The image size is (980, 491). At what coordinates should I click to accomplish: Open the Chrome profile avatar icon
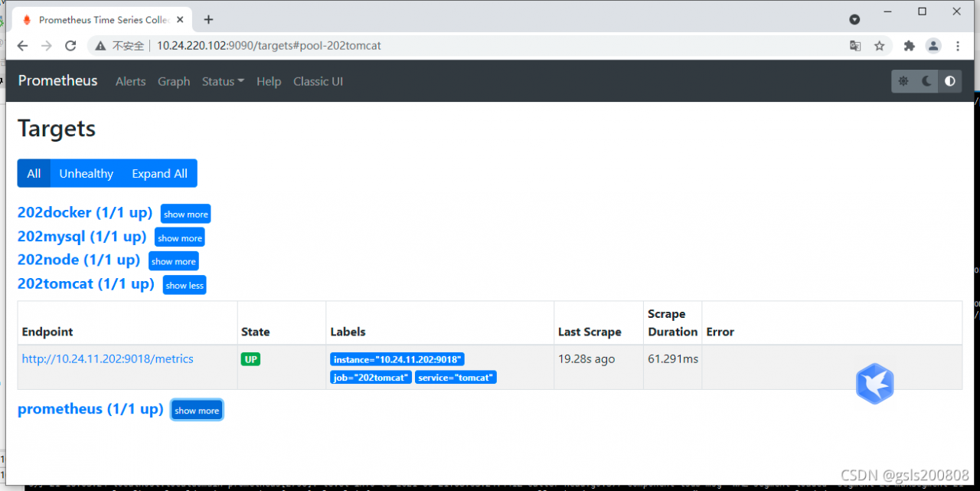933,46
